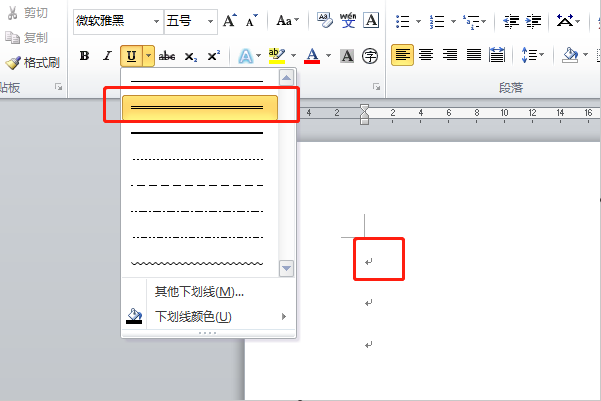
Task: Click the Line Spacing icon
Action: tap(529, 55)
